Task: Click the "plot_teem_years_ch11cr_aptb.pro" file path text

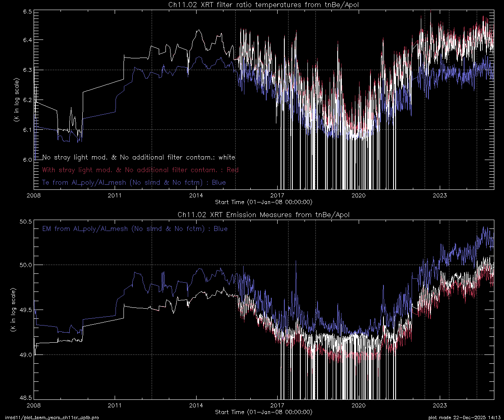Action: pyautogui.click(x=50, y=417)
